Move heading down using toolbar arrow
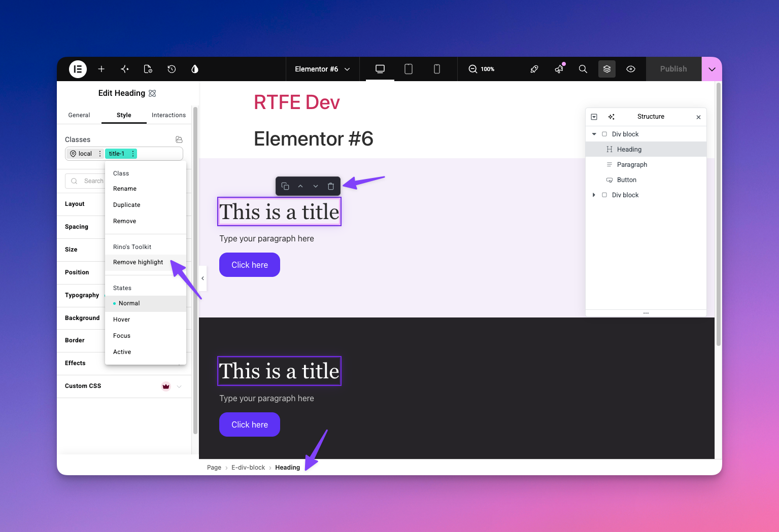779x532 pixels. pyautogui.click(x=316, y=186)
